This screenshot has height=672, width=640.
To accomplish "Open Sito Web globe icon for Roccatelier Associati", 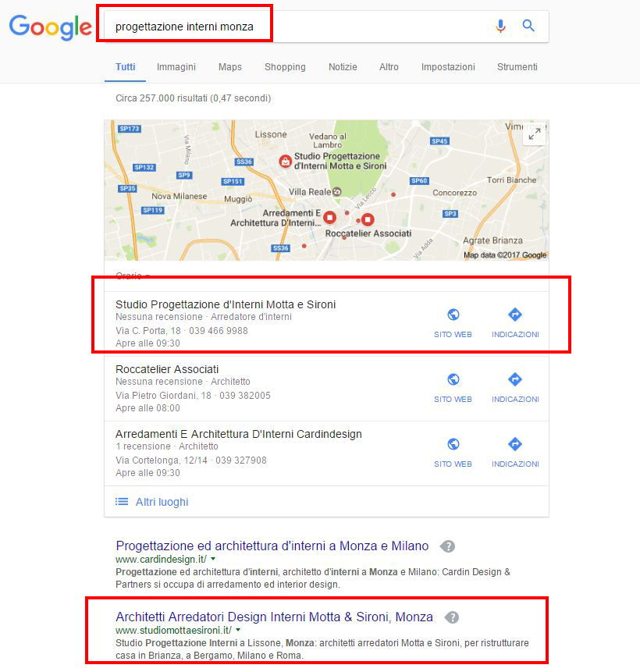I will tap(453, 379).
